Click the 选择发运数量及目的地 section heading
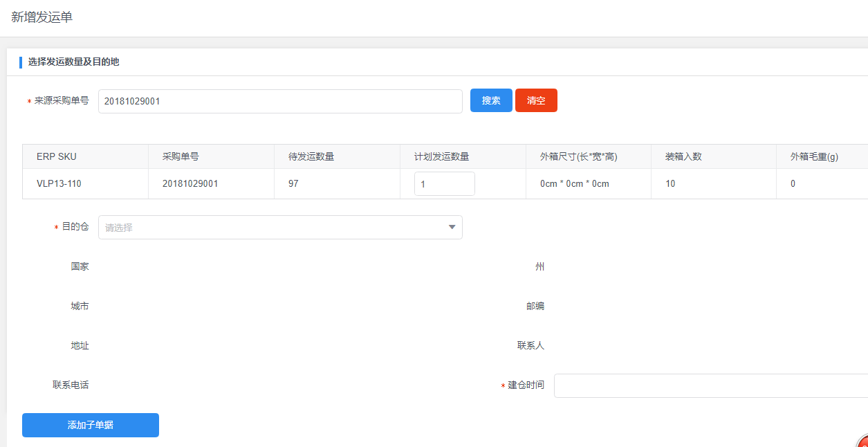The height and width of the screenshot is (447, 868). click(73, 62)
